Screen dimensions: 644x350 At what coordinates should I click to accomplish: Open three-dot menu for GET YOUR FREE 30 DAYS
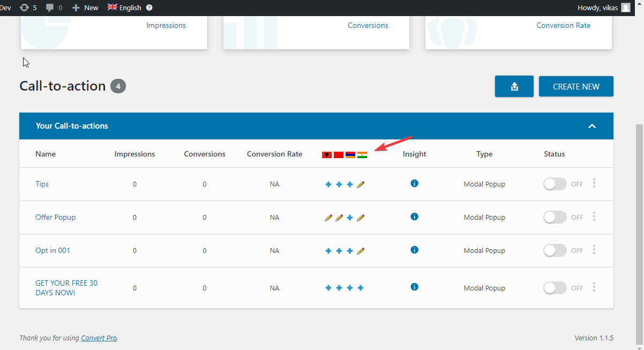594,287
